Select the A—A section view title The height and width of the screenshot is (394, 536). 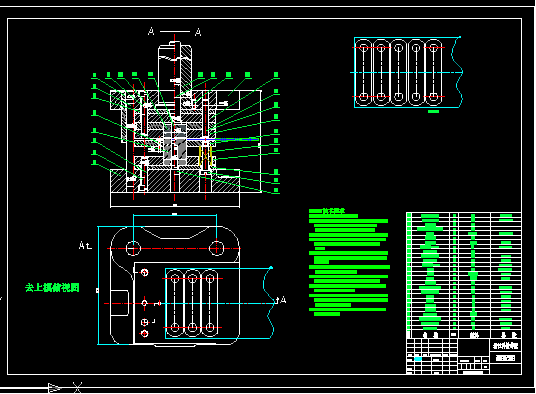coord(175,32)
